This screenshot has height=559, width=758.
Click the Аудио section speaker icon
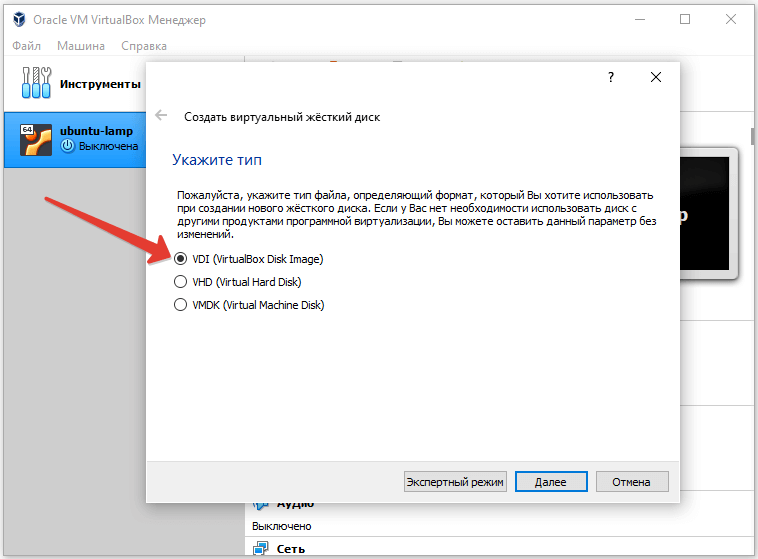pyautogui.click(x=261, y=503)
